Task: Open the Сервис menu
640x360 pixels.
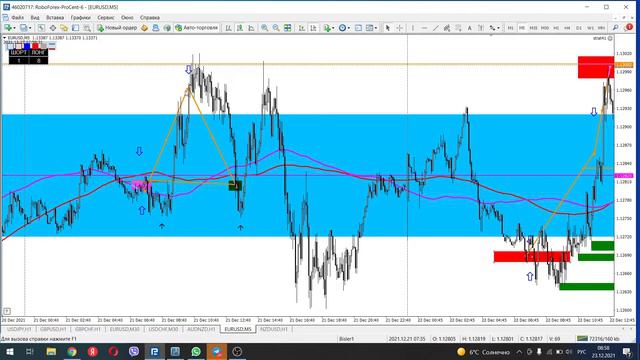Action: coord(106,18)
